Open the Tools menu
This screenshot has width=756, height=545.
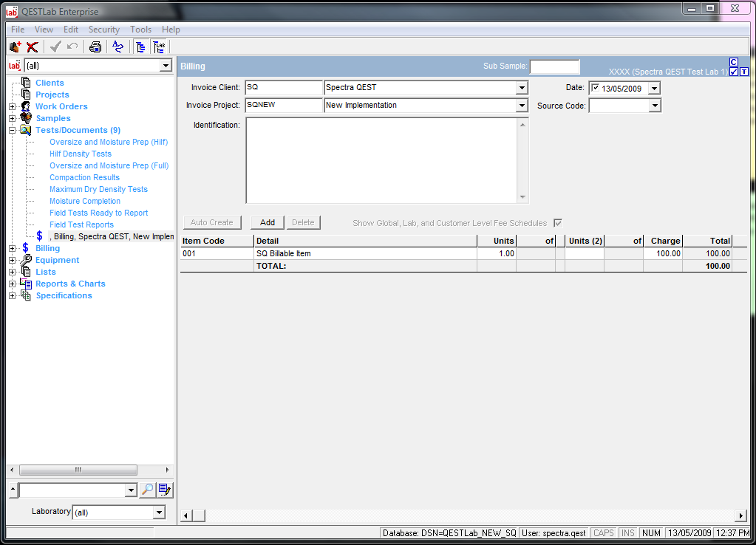140,30
